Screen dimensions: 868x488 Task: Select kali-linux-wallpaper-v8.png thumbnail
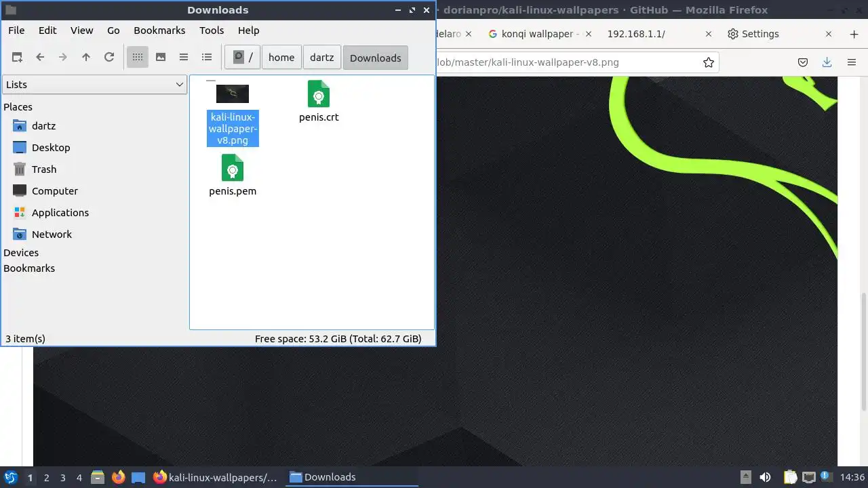(x=233, y=94)
